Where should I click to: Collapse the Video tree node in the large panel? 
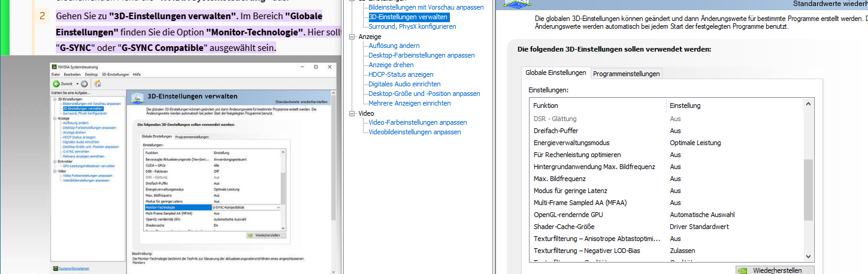point(353,113)
